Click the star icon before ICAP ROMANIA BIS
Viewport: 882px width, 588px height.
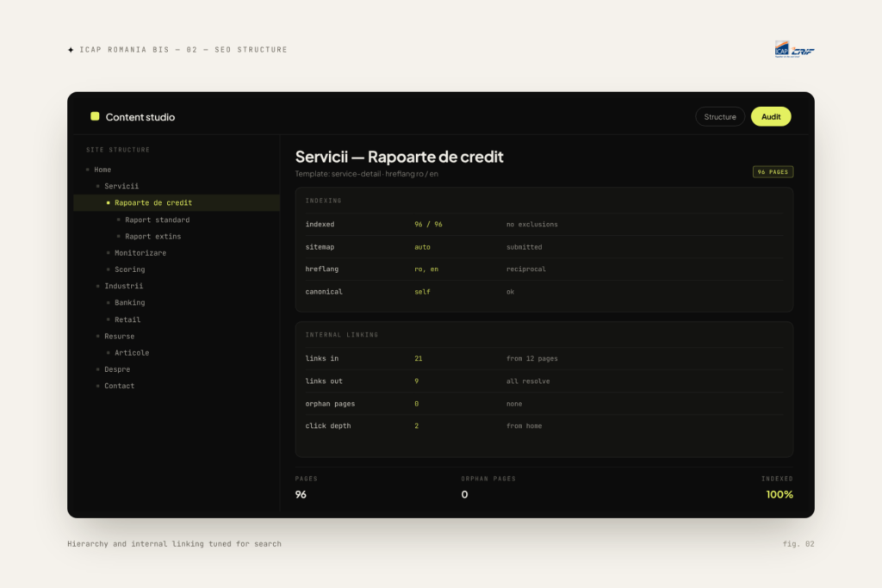71,50
